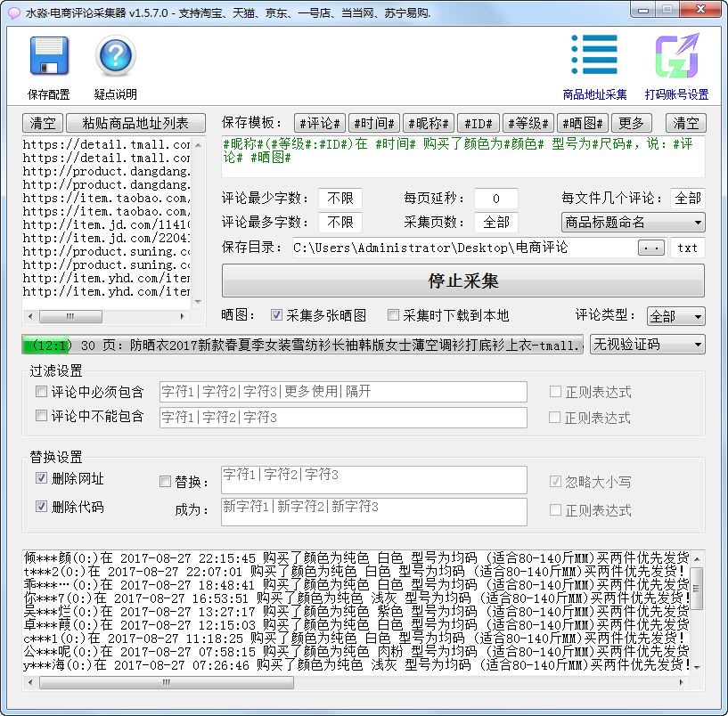Insert the #晒图# template tag
The height and width of the screenshot is (716, 728).
[583, 123]
